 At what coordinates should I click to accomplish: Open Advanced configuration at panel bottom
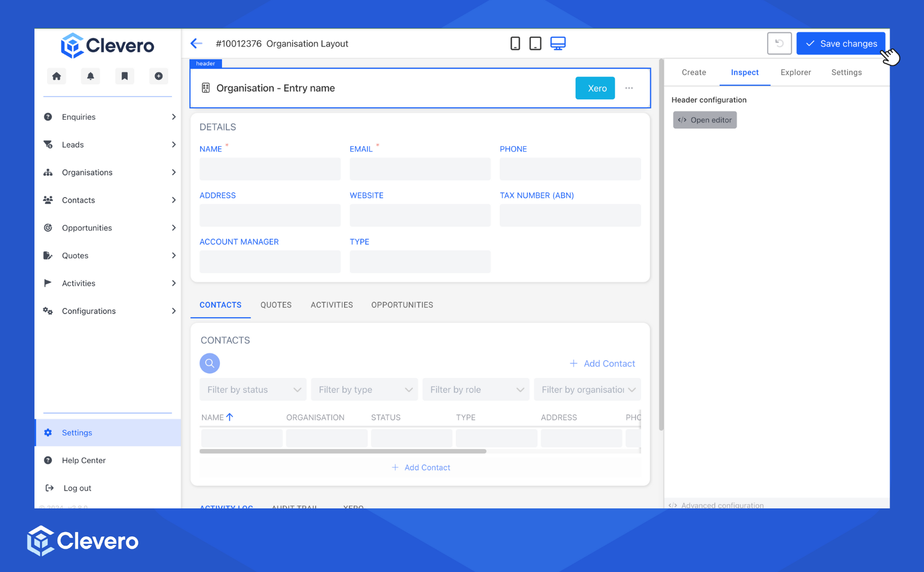click(716, 505)
